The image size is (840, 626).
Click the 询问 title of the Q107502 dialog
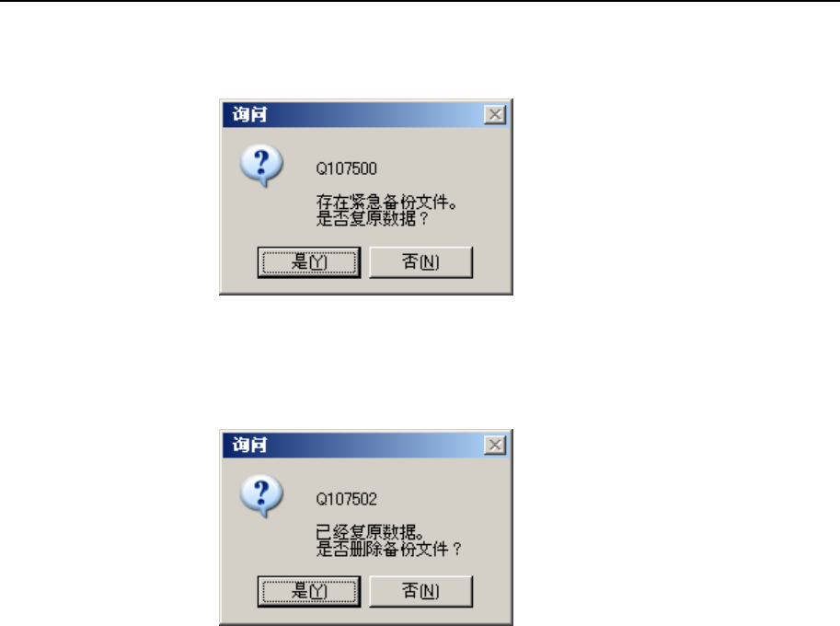point(249,445)
